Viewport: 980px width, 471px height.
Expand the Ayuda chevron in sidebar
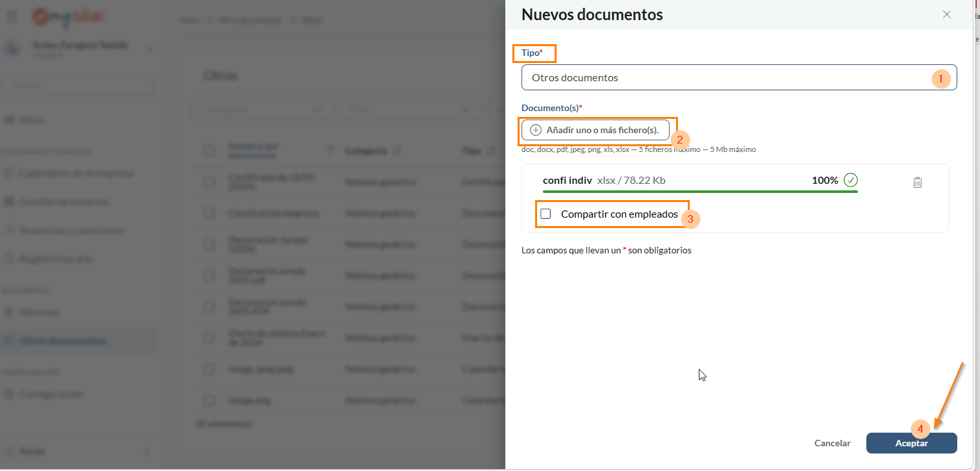click(x=147, y=452)
